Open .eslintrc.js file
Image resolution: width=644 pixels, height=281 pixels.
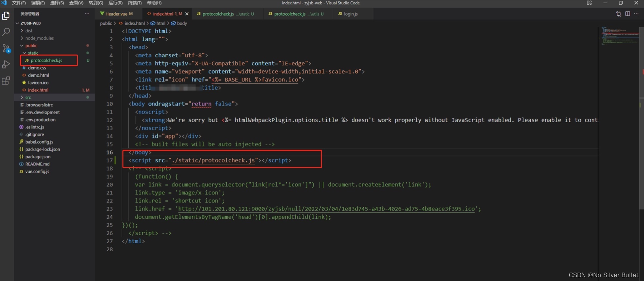coord(35,127)
